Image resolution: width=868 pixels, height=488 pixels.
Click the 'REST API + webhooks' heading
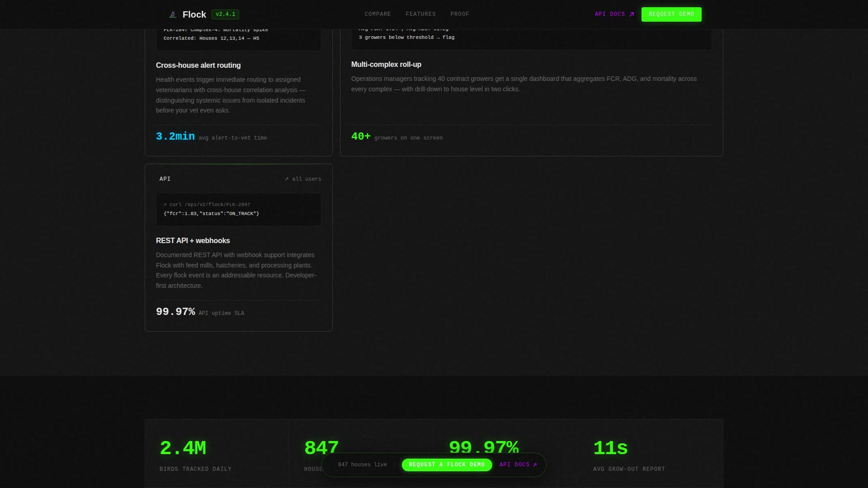point(193,241)
